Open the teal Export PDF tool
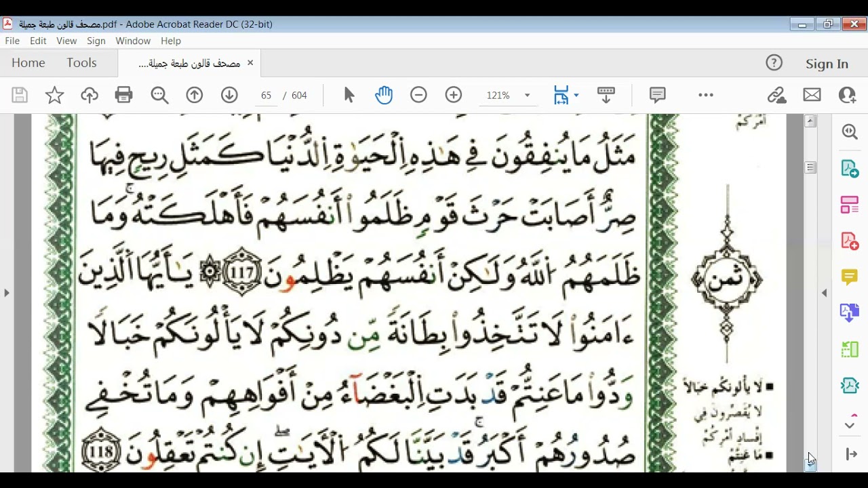Viewport: 868px width, 488px height. click(850, 168)
